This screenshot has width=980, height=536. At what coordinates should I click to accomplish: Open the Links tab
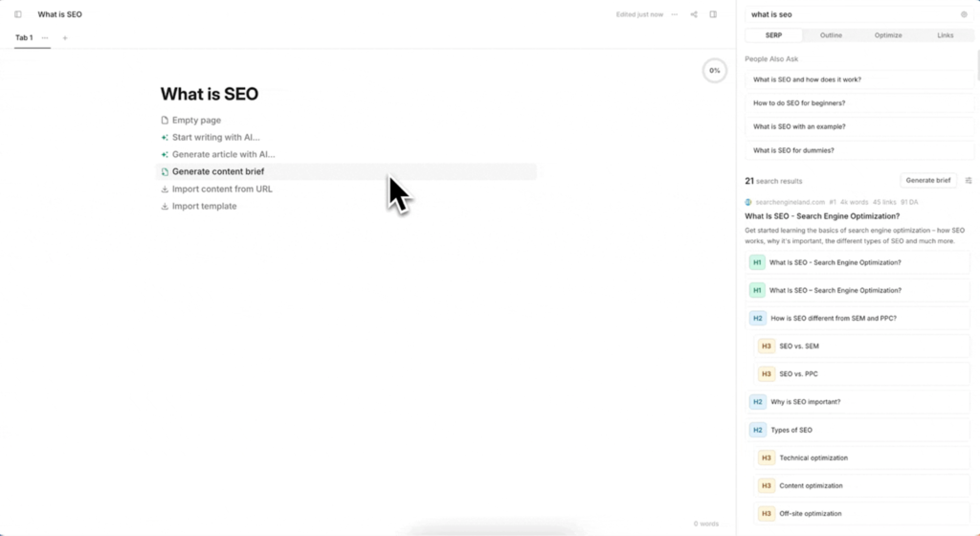tap(945, 35)
